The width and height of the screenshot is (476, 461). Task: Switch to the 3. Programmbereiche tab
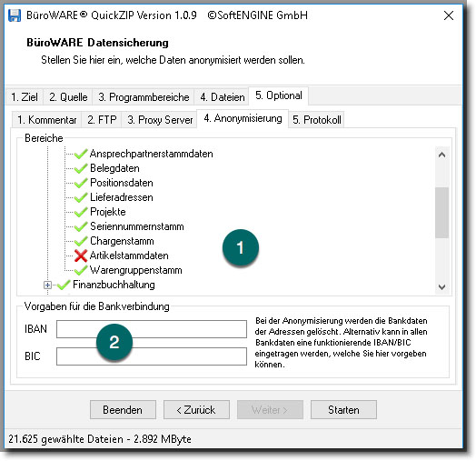[144, 97]
